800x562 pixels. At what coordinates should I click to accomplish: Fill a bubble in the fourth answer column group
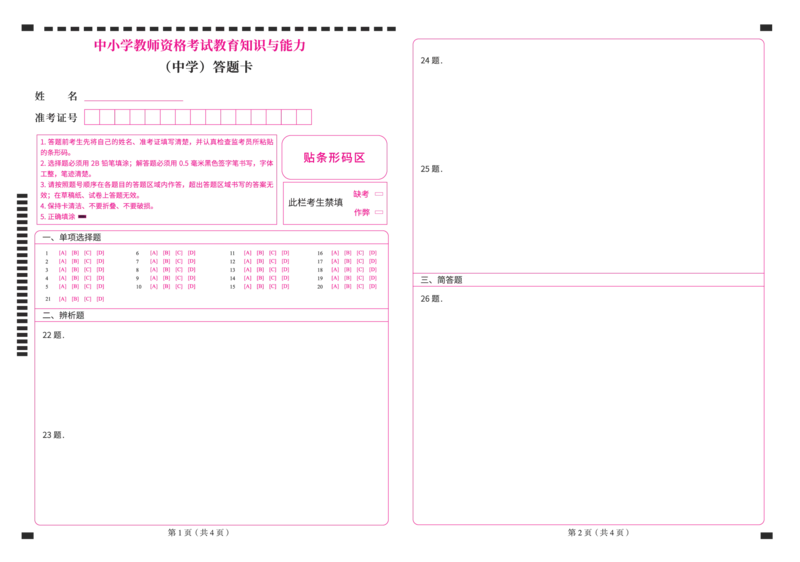(354, 269)
